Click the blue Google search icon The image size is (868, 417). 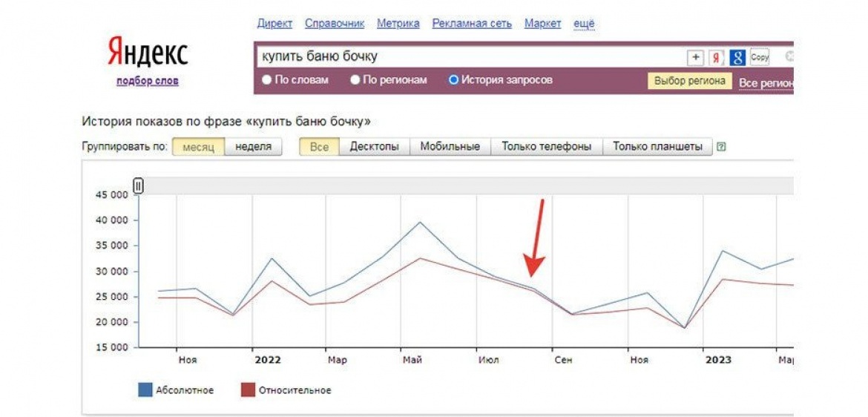point(737,57)
